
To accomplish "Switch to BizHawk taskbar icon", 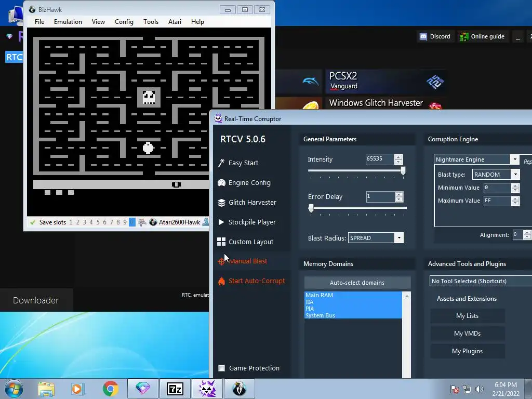I will [x=239, y=389].
